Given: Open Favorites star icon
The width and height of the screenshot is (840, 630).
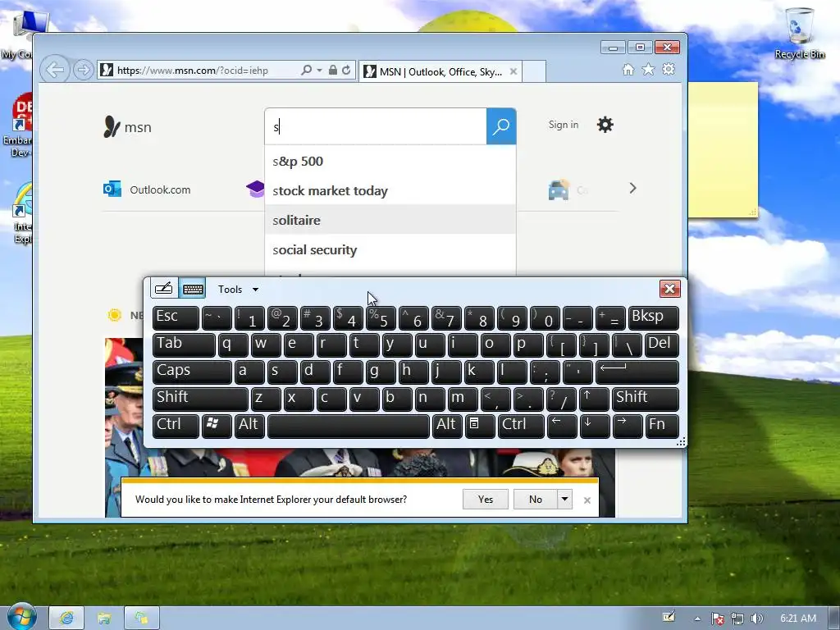Looking at the screenshot, I should click(x=648, y=70).
